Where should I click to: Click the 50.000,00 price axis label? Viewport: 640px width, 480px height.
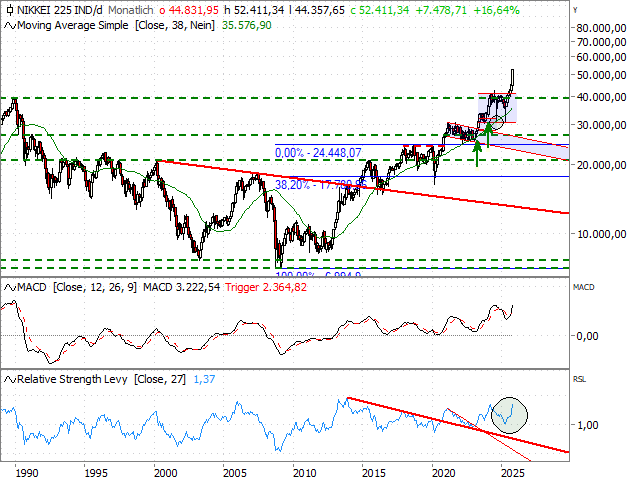(601, 75)
